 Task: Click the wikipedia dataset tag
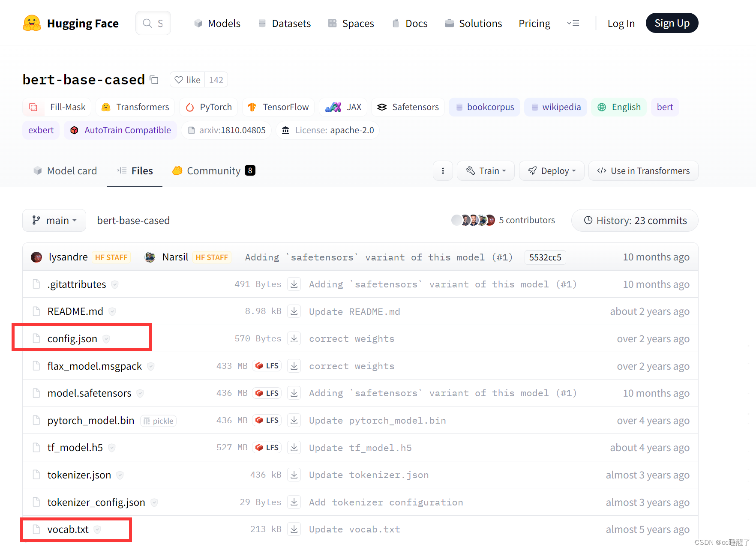tap(555, 107)
